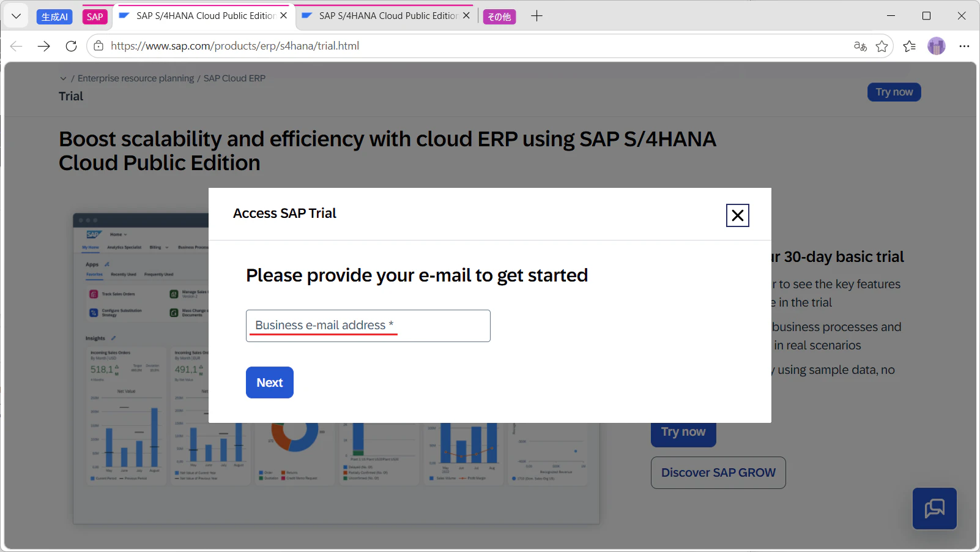The width and height of the screenshot is (980, 552).
Task: Click the Next button
Action: (x=270, y=382)
